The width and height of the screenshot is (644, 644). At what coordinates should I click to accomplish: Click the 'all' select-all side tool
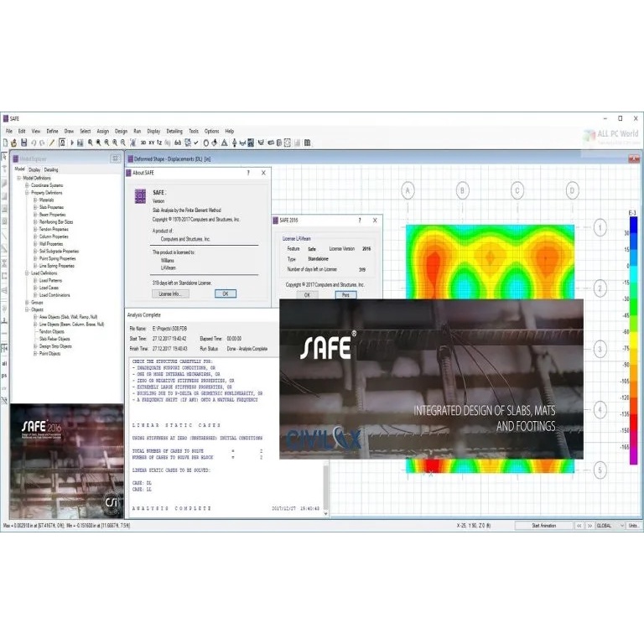[4, 363]
